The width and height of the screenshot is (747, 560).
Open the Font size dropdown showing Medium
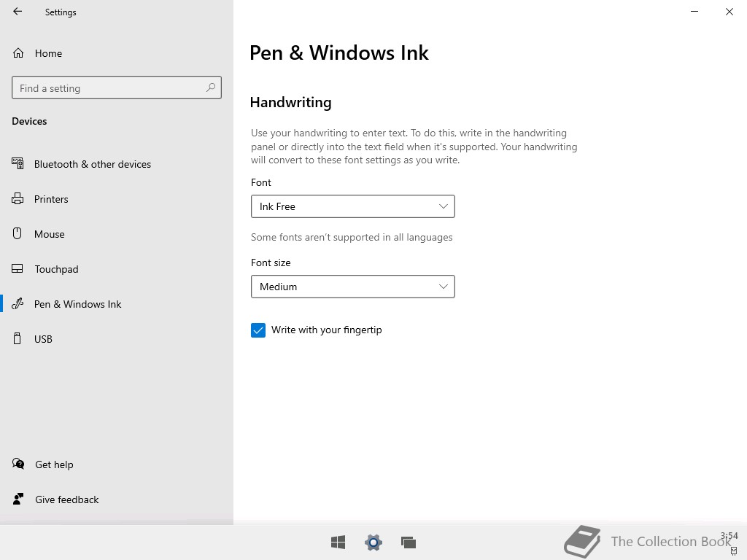click(353, 287)
